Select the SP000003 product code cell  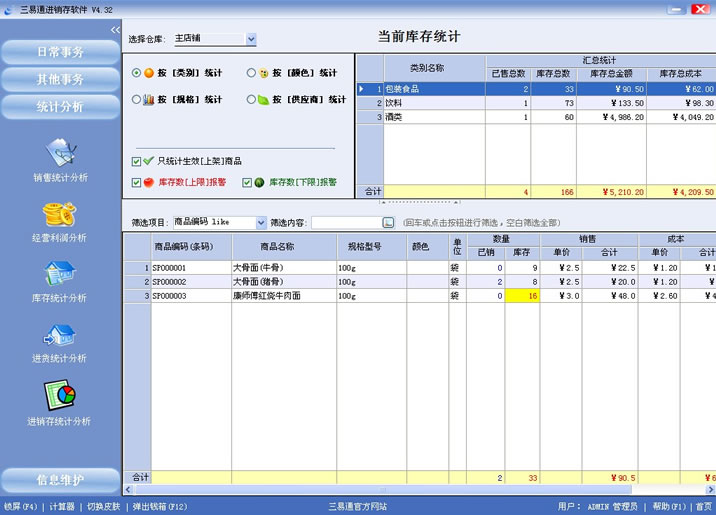point(191,296)
